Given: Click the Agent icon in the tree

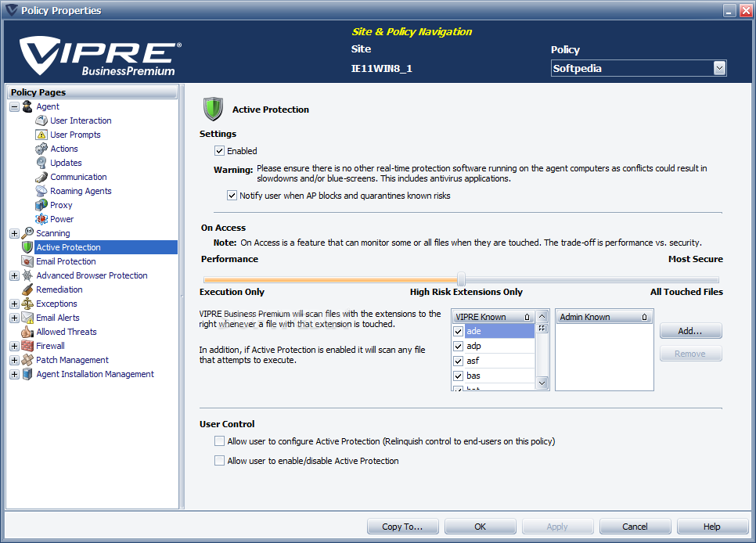Looking at the screenshot, I should coord(27,106).
